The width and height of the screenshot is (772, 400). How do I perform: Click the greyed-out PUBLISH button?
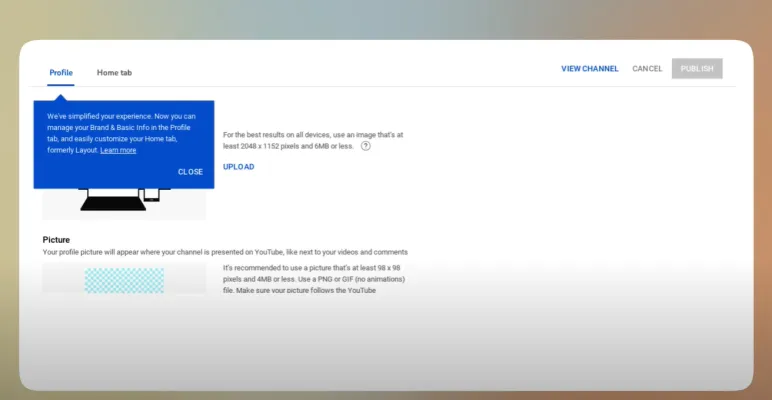(x=697, y=69)
